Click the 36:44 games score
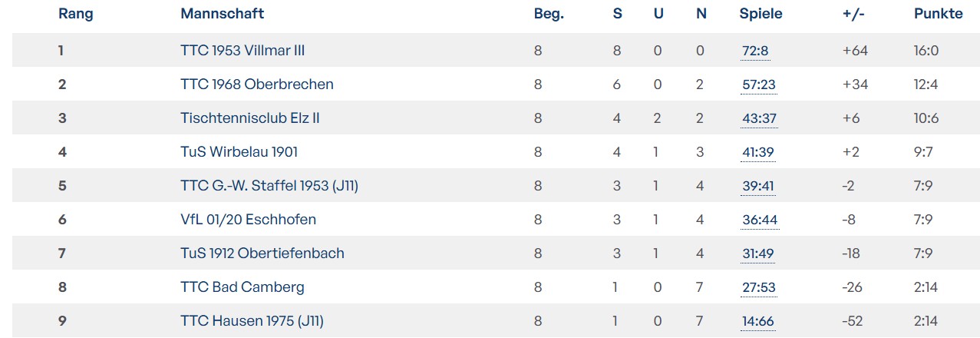Screen dimensions: 980x338 [760, 220]
